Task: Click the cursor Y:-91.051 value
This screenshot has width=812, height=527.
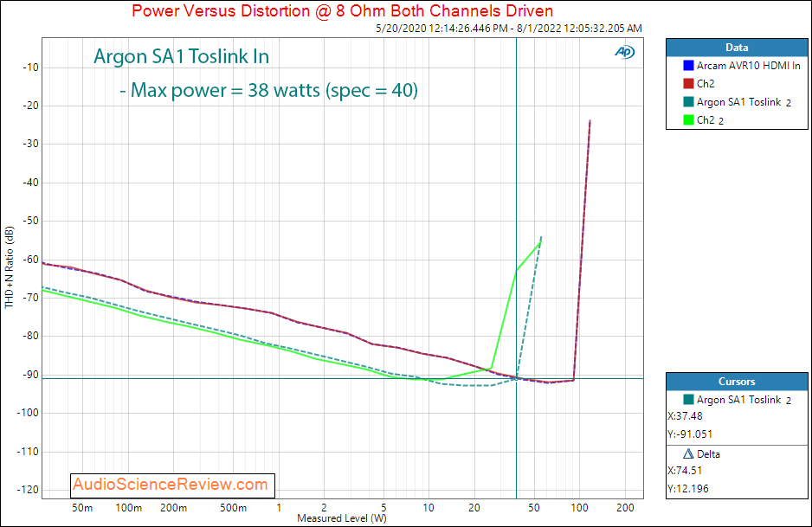Action: (690, 434)
